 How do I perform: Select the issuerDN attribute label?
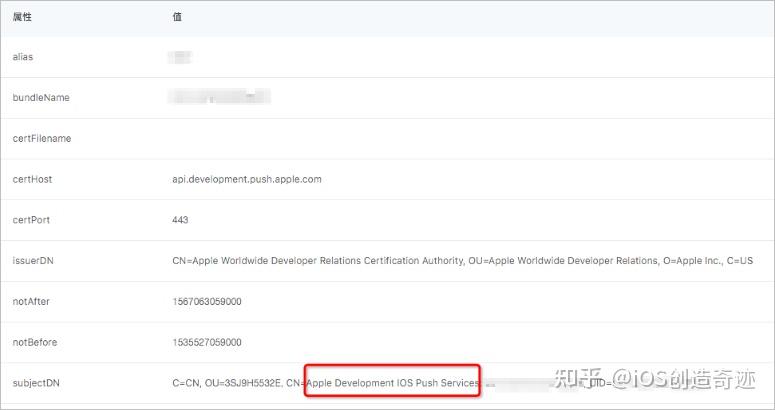point(33,261)
